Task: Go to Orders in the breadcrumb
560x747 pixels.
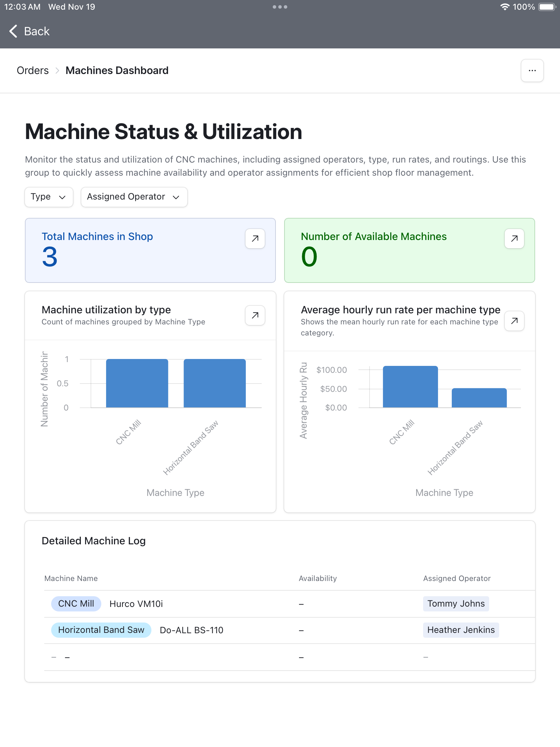Action: click(32, 70)
